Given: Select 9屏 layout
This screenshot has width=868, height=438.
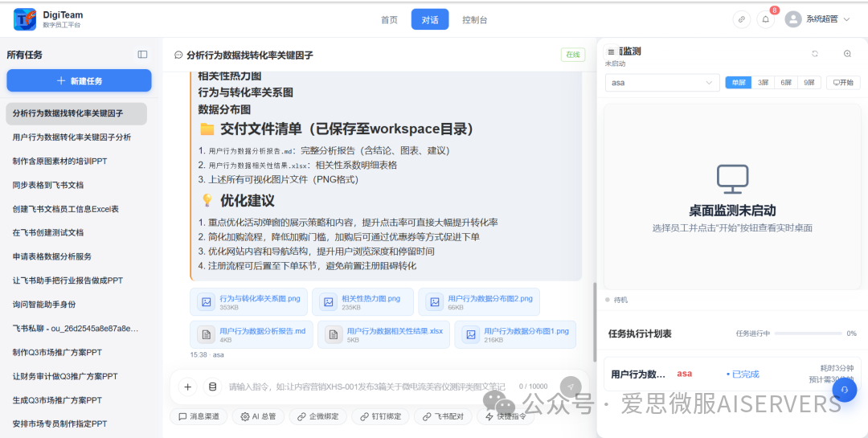Looking at the screenshot, I should pyautogui.click(x=809, y=83).
